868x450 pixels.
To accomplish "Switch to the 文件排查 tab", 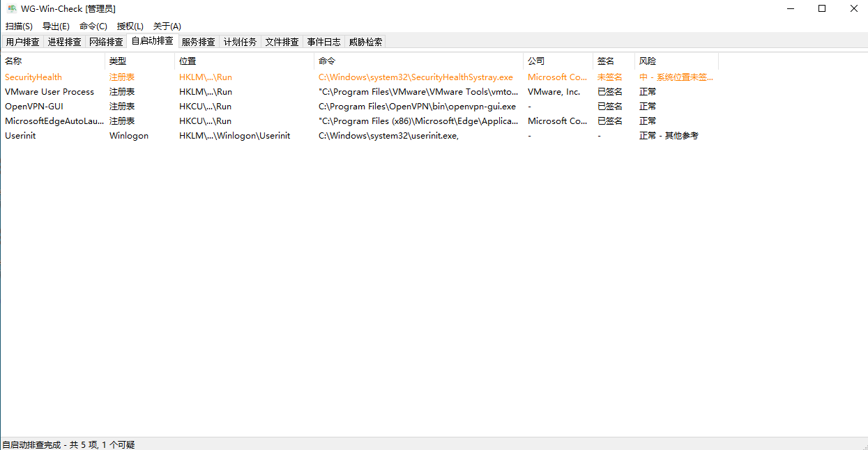I will 282,42.
